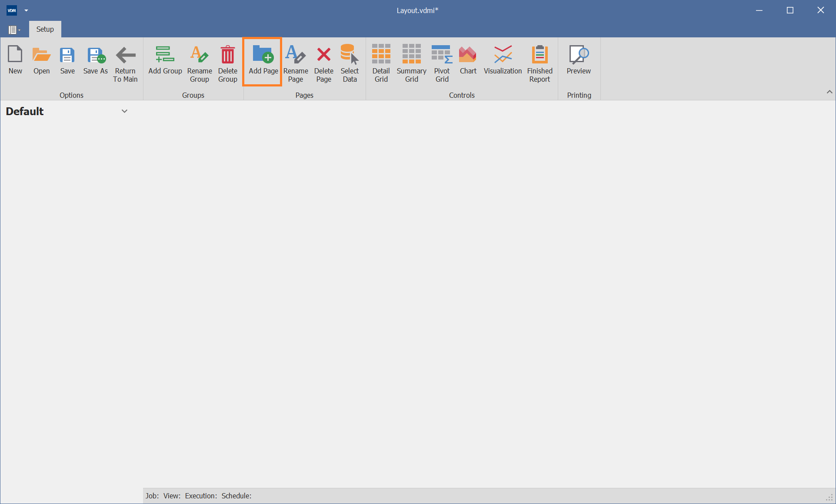Image resolution: width=836 pixels, height=504 pixels.
Task: Maximize the Layout.vdmi window
Action: (790, 10)
